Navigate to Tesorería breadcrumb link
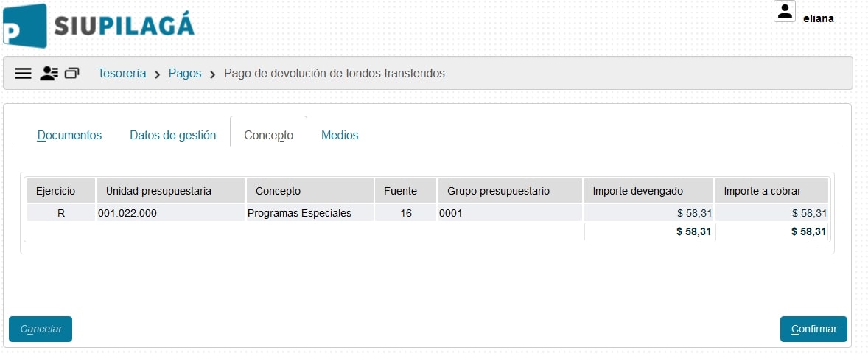 click(x=122, y=74)
